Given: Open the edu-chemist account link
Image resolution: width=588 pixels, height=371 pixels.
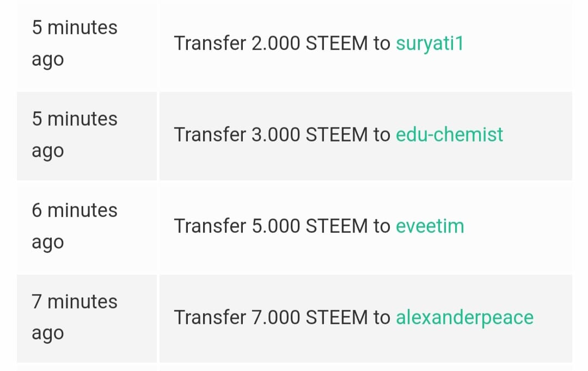Looking at the screenshot, I should (449, 135).
